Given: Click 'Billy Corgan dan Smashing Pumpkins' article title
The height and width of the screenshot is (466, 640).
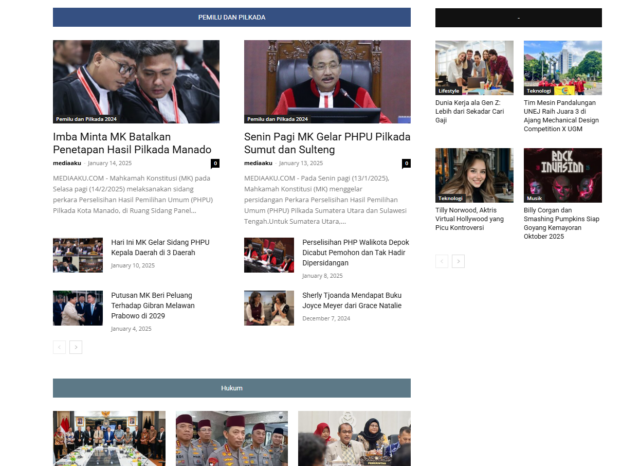Looking at the screenshot, I should pos(561,223).
